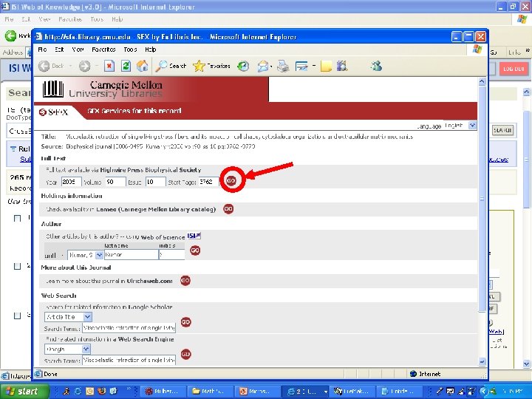Open the Back button history dropdown arrow
This screenshot has height=399, width=532.
point(70,66)
